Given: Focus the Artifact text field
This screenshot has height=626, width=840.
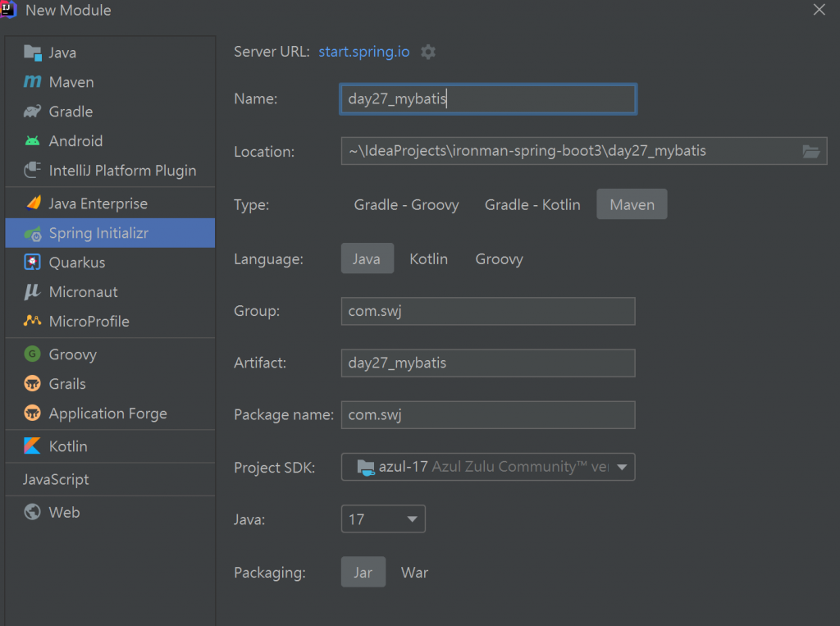Looking at the screenshot, I should pos(488,363).
